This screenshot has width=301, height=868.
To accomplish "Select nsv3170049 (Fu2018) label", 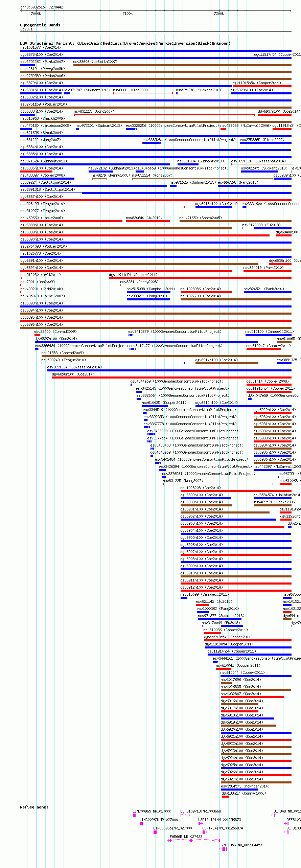I will [x=221, y=623].
